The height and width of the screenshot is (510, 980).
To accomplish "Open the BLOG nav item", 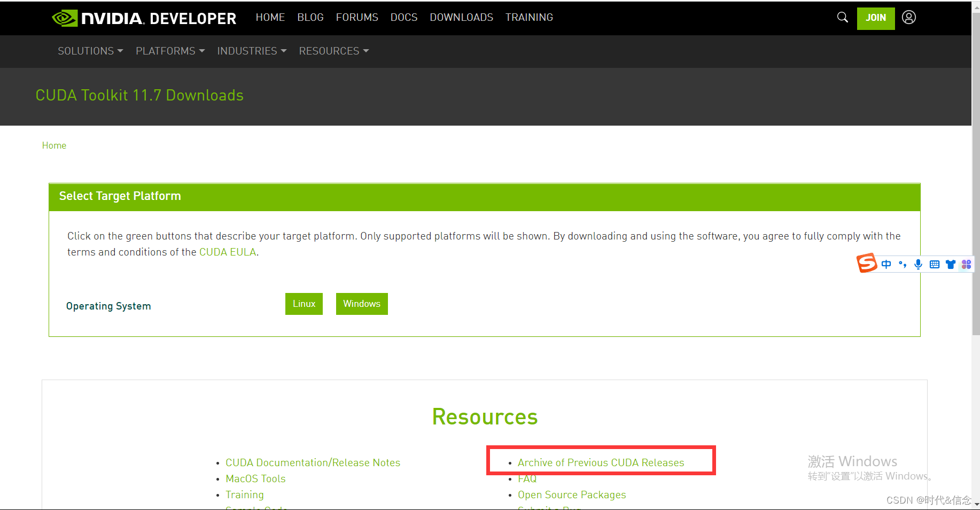I will click(x=310, y=17).
